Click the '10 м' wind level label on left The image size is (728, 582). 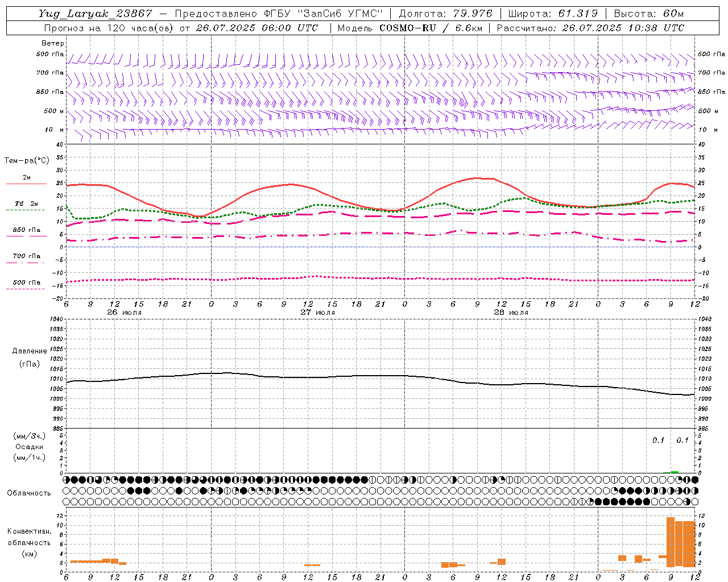pyautogui.click(x=54, y=130)
